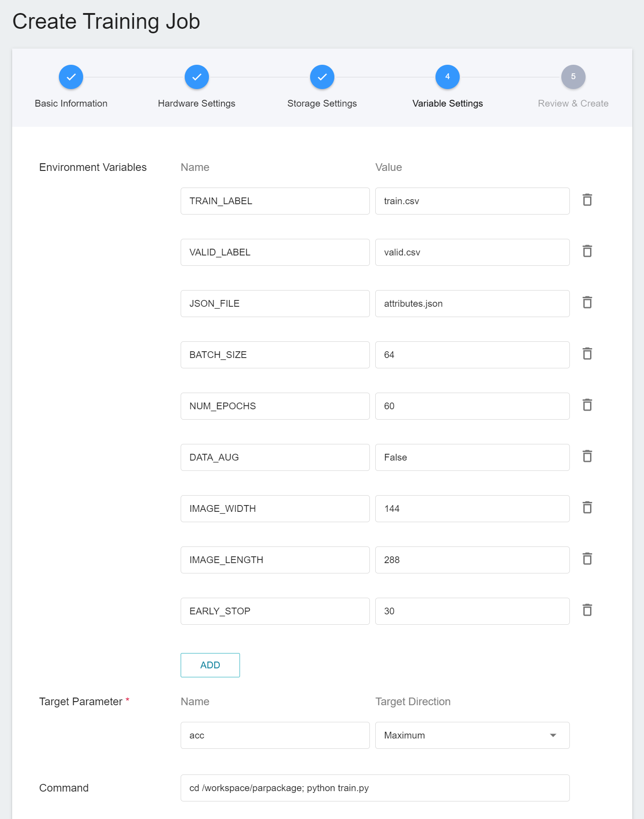644x819 pixels.
Task: Click the ADD variable button
Action: tap(210, 665)
